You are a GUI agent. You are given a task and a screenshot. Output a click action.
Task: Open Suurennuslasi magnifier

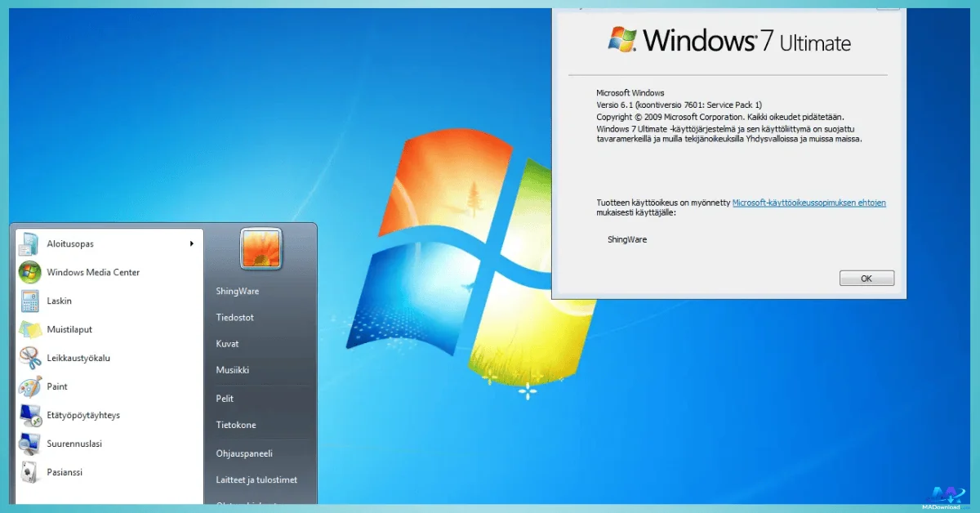pyautogui.click(x=76, y=444)
